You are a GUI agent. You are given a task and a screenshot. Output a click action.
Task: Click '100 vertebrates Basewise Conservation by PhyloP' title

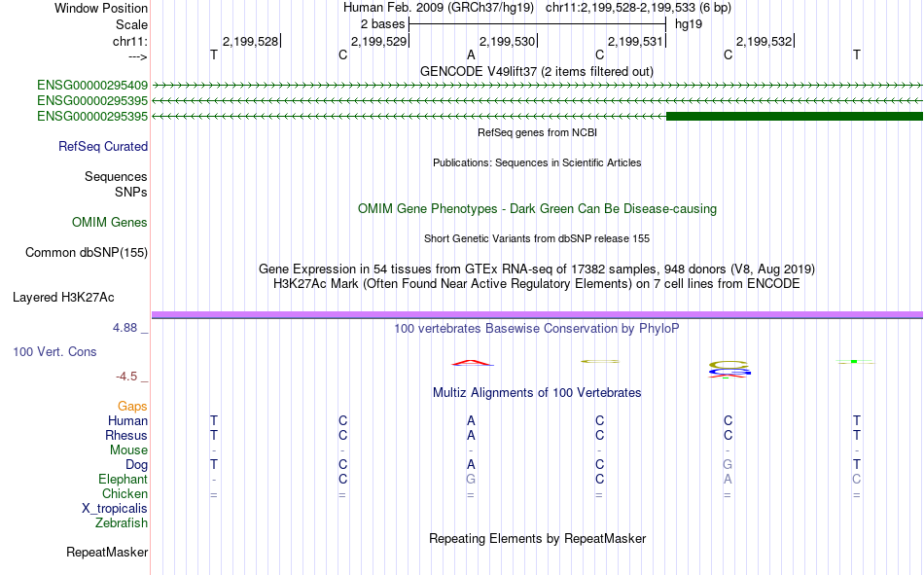pyautogui.click(x=537, y=329)
